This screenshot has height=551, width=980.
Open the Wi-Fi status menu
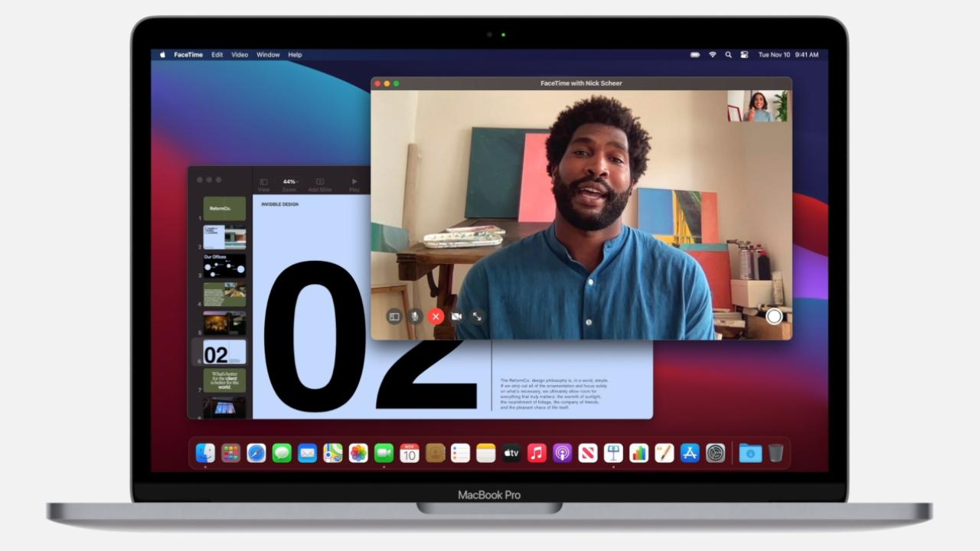point(713,55)
